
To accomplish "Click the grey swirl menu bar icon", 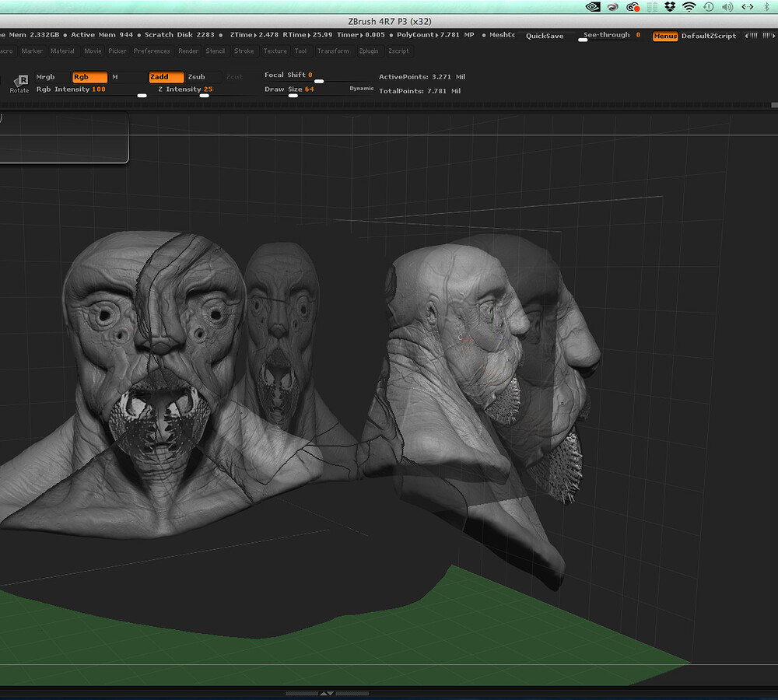I will tap(613, 7).
